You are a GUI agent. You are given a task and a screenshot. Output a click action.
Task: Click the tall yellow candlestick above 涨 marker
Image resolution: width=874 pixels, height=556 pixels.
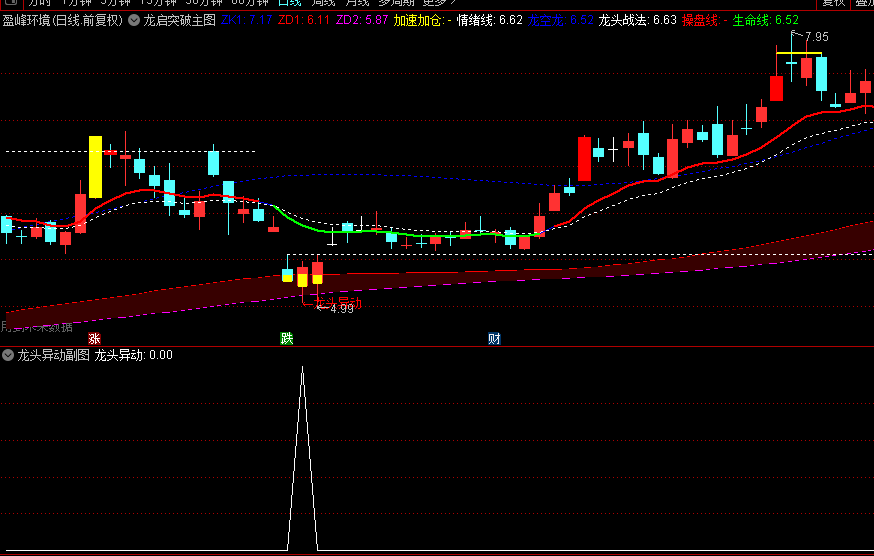[x=95, y=167]
